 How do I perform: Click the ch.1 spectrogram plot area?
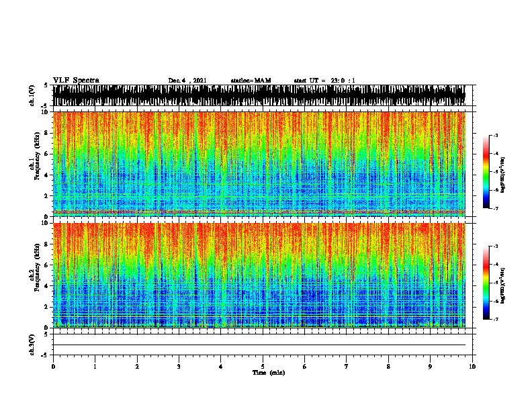point(259,164)
